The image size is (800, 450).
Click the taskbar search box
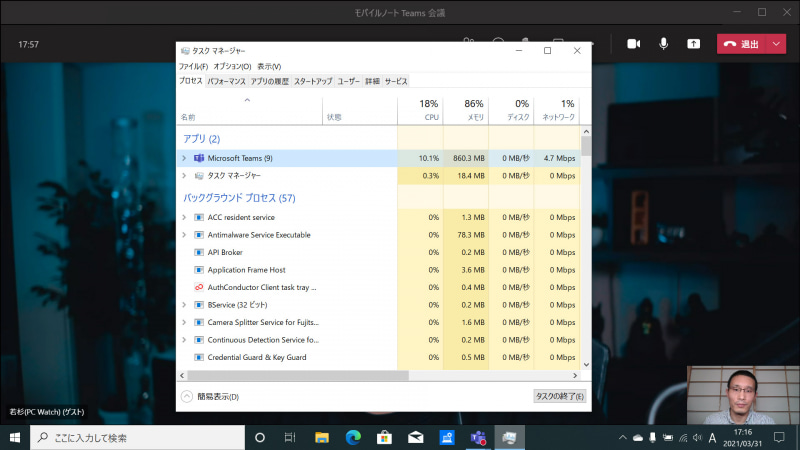click(x=138, y=438)
